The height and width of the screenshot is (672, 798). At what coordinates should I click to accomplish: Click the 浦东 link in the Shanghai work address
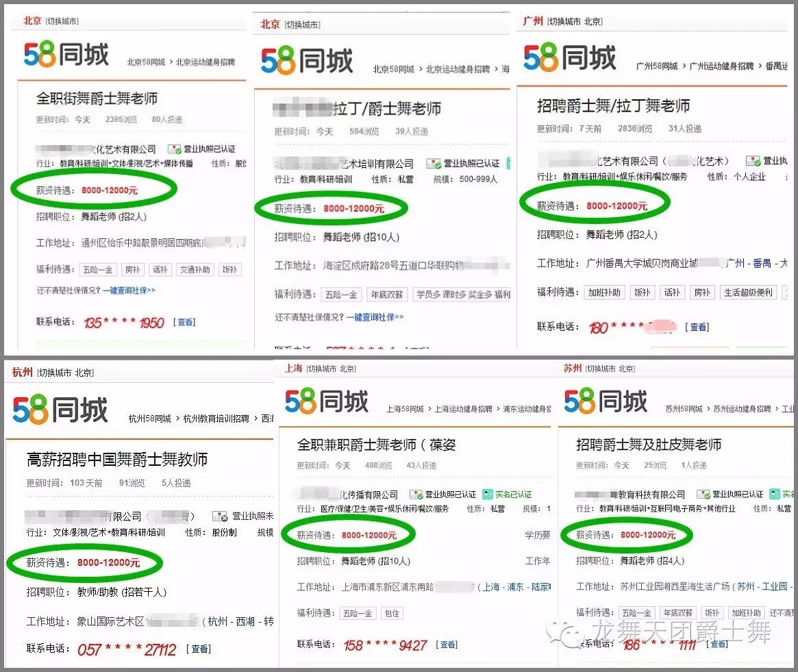[x=515, y=586]
